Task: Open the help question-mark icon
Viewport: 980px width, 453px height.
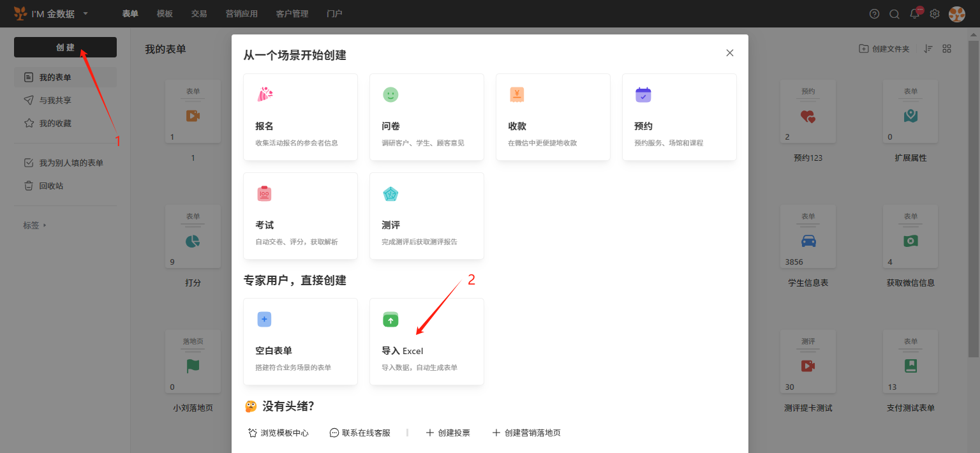Action: [874, 14]
